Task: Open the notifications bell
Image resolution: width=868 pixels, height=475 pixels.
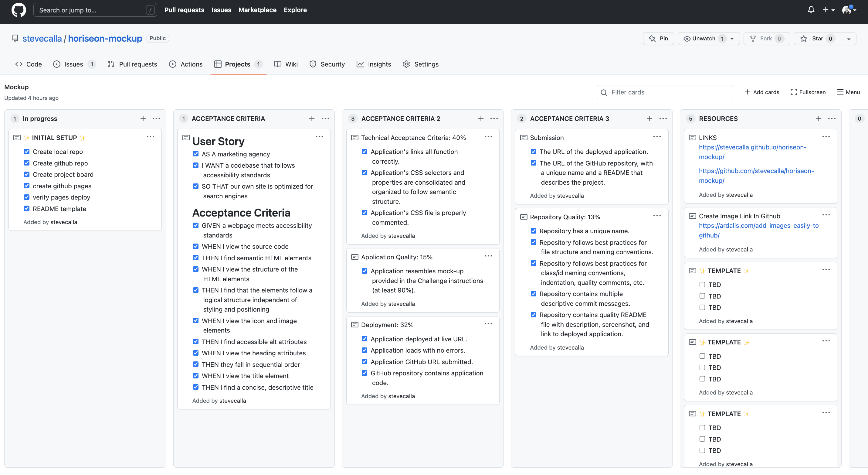Action: [x=811, y=10]
